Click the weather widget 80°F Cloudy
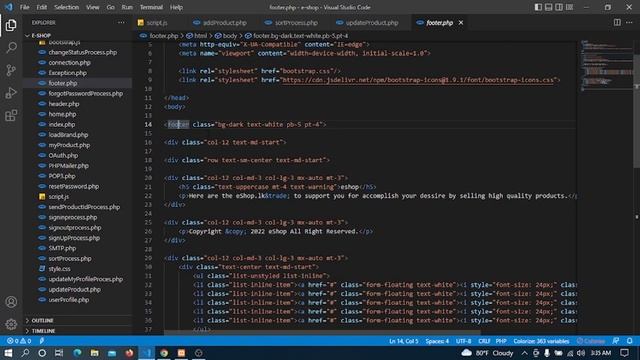This screenshot has width=640, height=360. click(x=487, y=353)
